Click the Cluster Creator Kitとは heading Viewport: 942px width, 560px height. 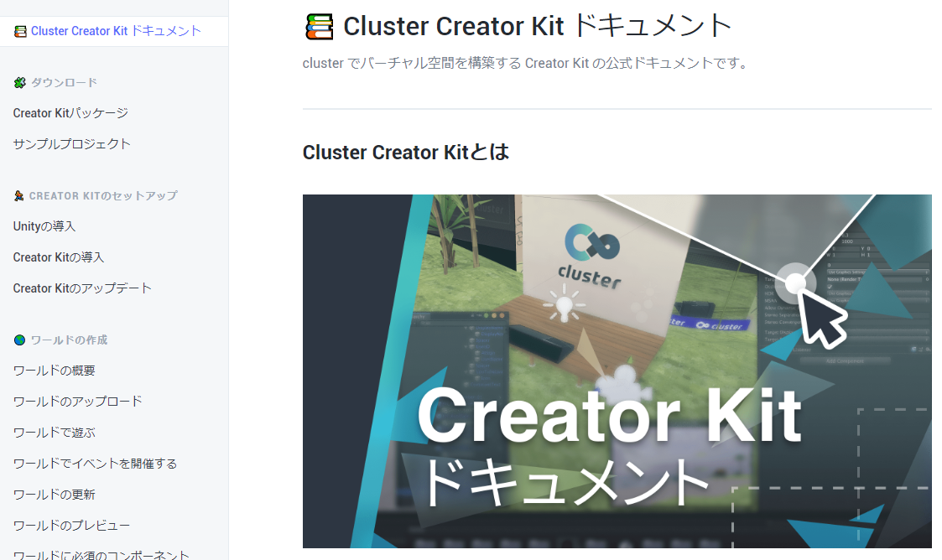click(406, 153)
